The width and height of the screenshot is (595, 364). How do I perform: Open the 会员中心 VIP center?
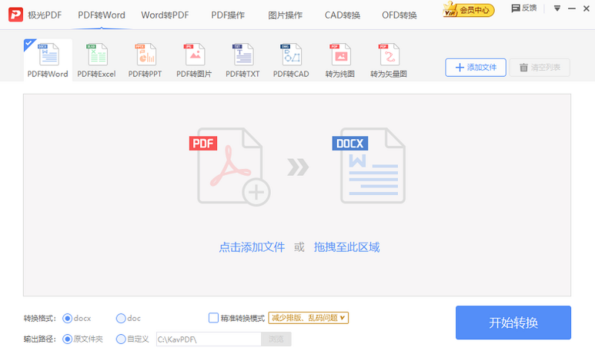click(x=468, y=9)
